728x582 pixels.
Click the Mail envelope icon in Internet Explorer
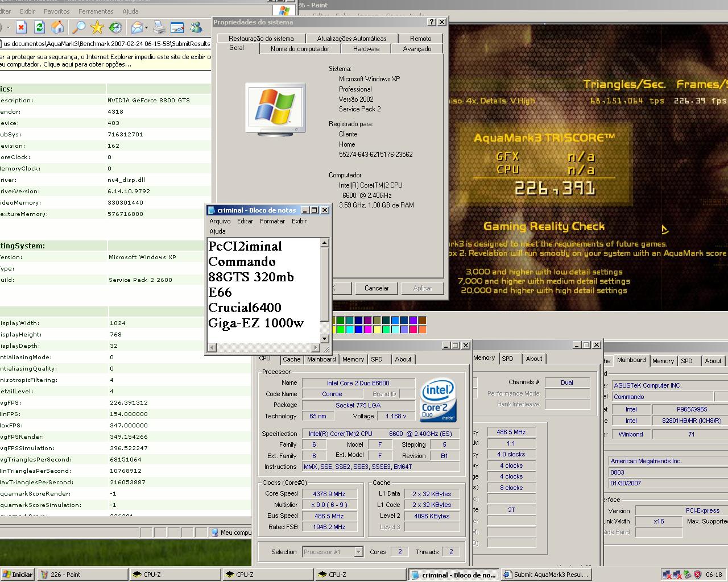(136, 27)
